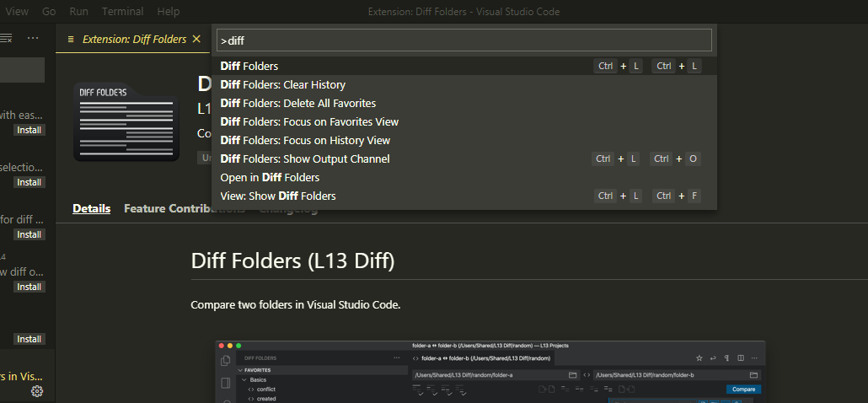
Task: Select the highlighted extension 'rs in Vis...'
Action: (x=28, y=376)
